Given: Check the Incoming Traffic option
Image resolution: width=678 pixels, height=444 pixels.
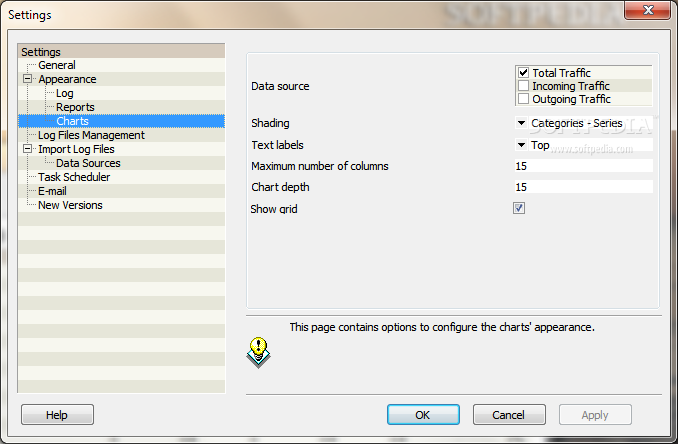Looking at the screenshot, I should click(523, 86).
